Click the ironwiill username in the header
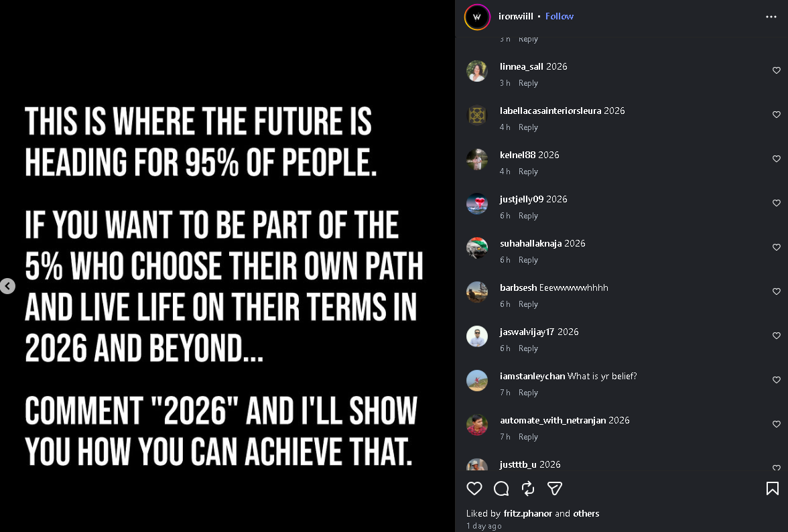The width and height of the screenshot is (788, 532). [x=516, y=16]
